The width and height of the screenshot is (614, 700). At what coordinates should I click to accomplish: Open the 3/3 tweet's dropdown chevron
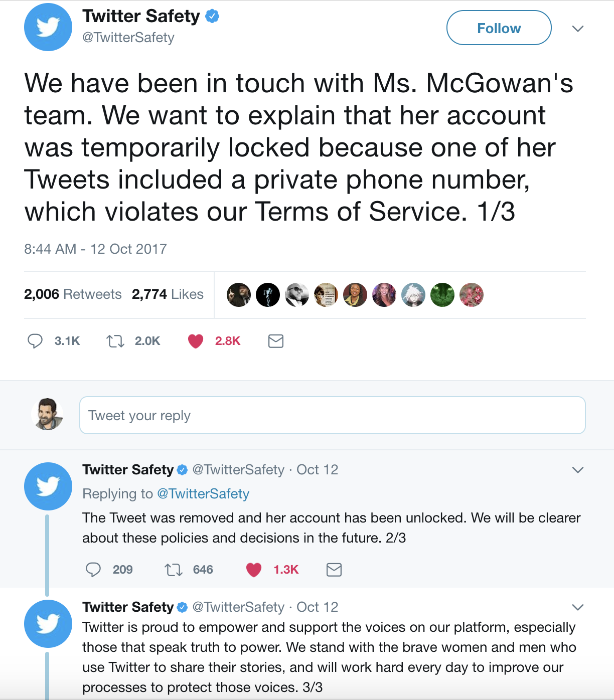[578, 607]
